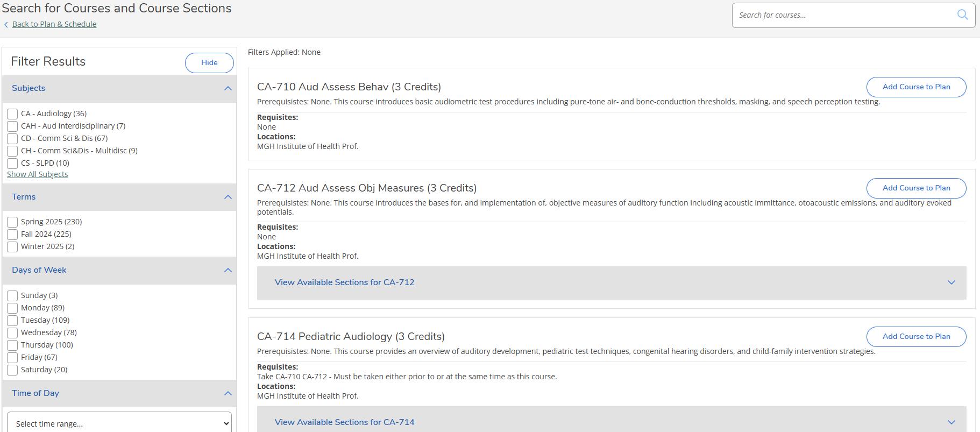Click the search magnifier icon

point(962,15)
